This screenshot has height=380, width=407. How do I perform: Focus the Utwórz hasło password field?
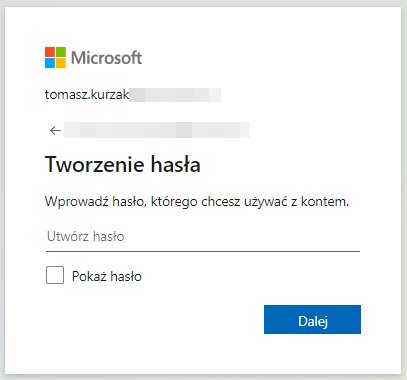[203, 236]
